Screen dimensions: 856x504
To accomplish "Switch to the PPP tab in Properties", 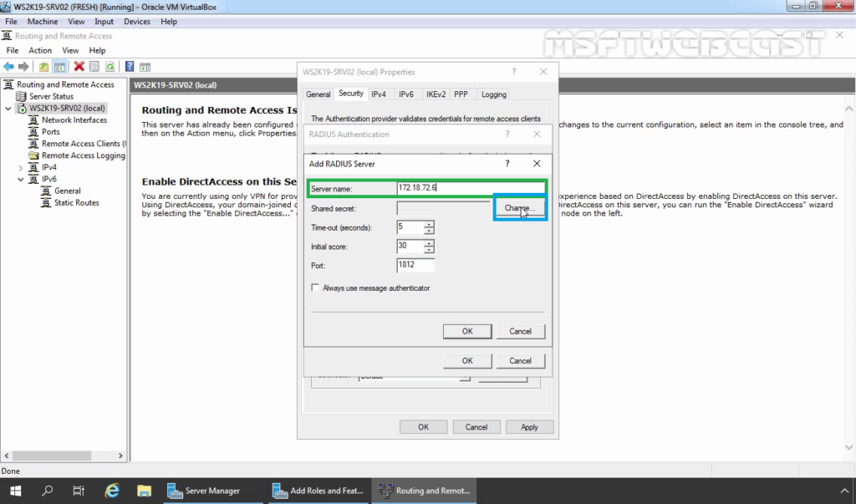I will coord(461,94).
